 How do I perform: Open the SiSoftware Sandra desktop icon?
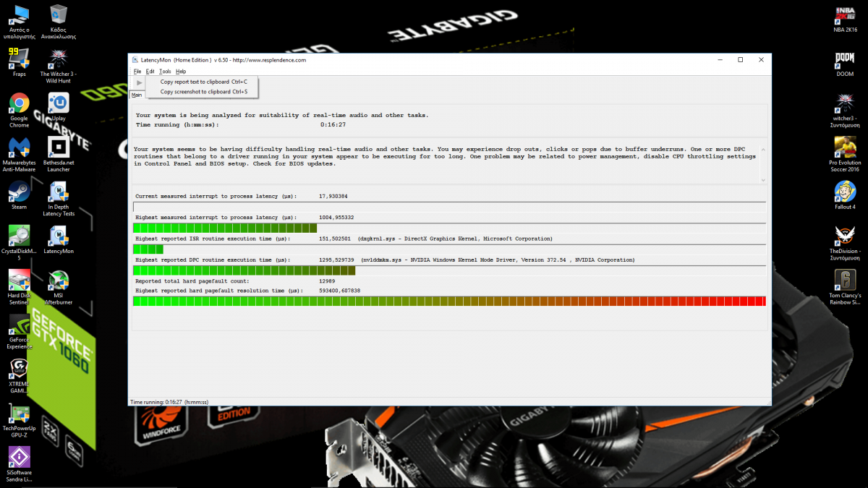tap(19, 465)
